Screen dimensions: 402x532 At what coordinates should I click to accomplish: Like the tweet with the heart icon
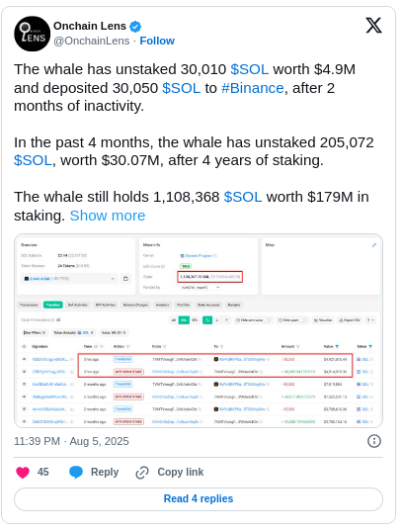[x=23, y=473]
